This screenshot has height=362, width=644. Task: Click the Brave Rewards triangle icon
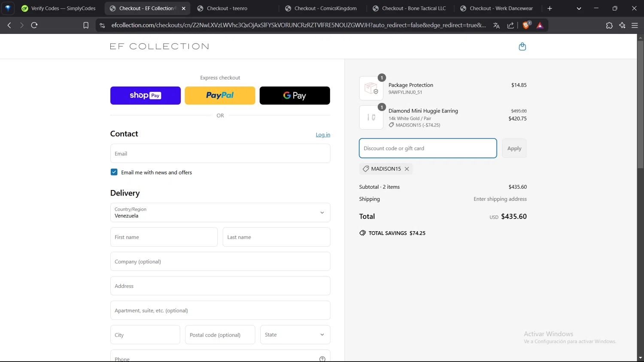pyautogui.click(x=540, y=25)
